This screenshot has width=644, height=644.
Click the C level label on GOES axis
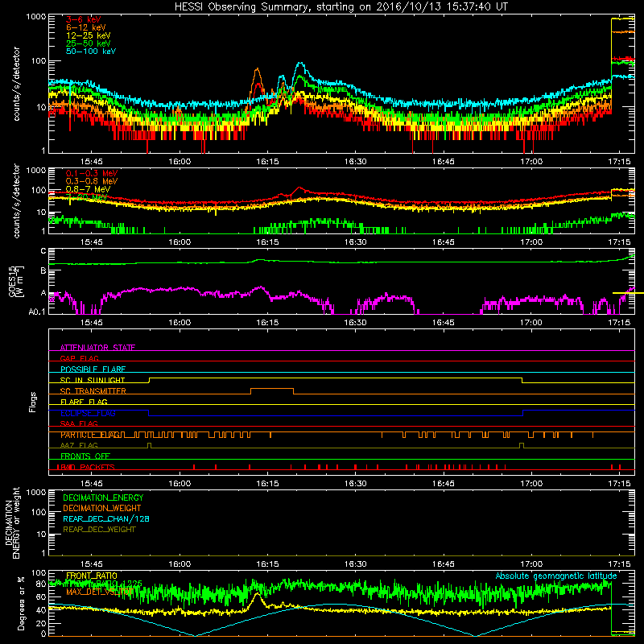[43, 251]
